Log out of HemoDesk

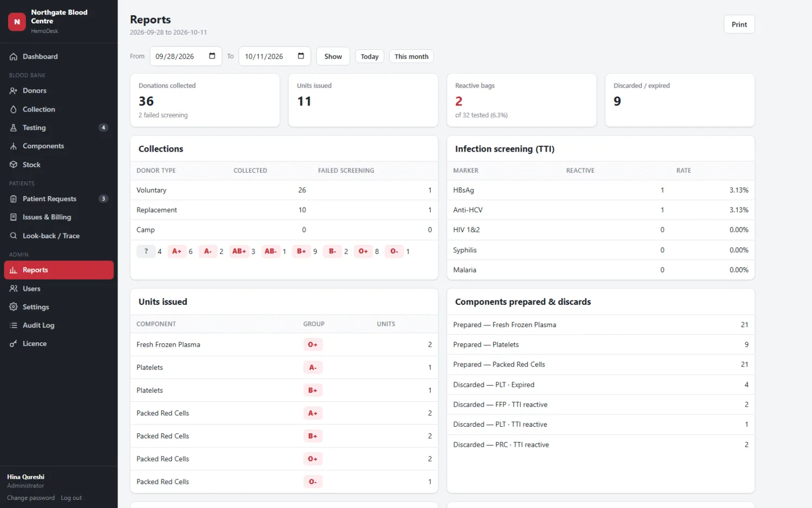tap(71, 498)
